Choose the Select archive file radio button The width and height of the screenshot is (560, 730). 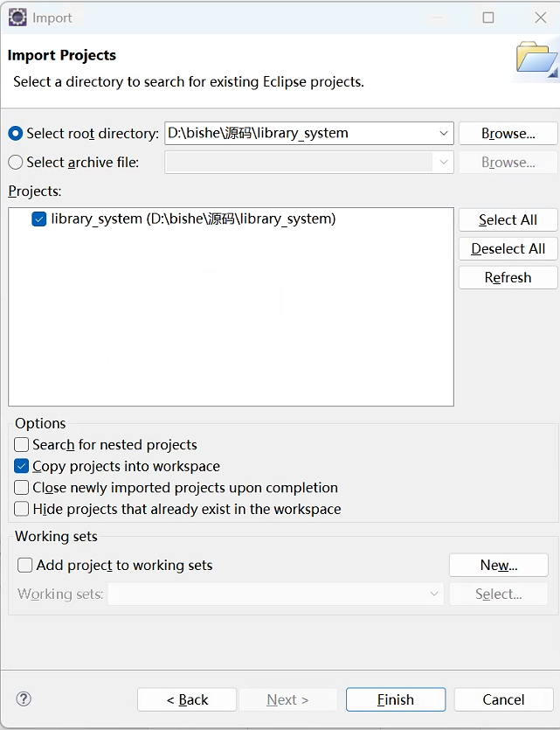pyautogui.click(x=16, y=162)
